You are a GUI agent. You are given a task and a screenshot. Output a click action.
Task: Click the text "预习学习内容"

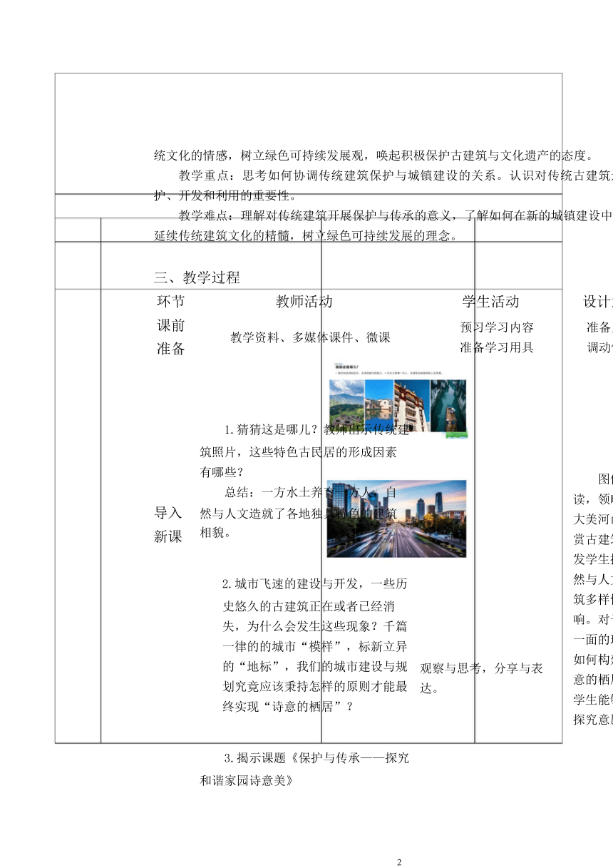(x=497, y=327)
